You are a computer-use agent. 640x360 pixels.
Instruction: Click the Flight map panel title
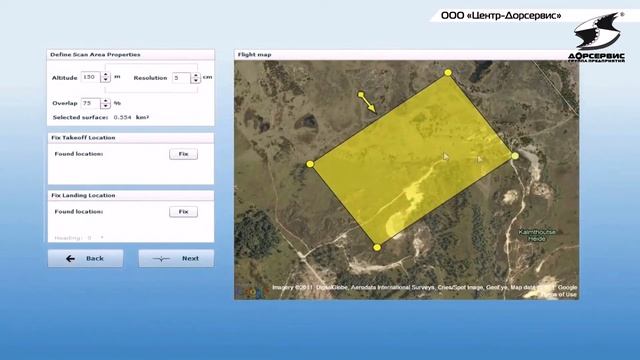click(x=254, y=54)
